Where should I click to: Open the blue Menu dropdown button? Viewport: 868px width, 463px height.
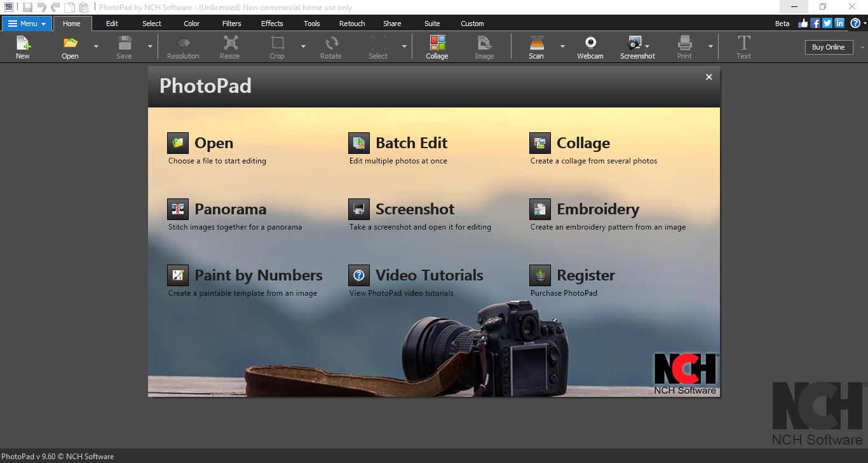pos(27,24)
